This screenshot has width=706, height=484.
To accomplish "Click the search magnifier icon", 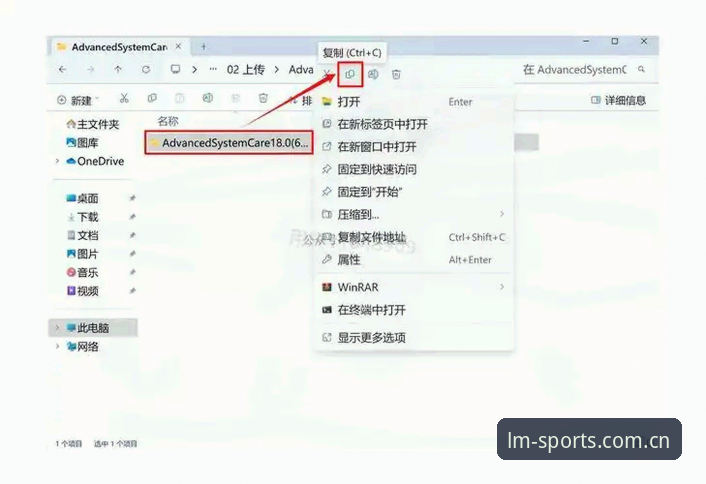I will [x=641, y=69].
